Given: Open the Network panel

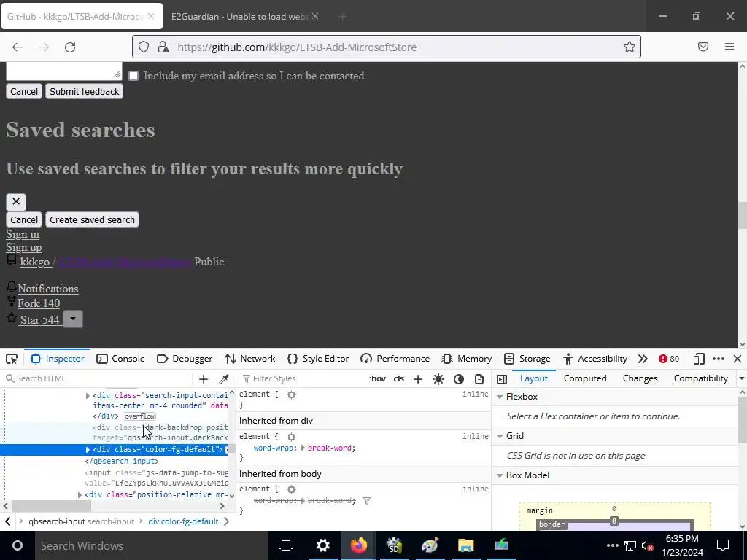Looking at the screenshot, I should [x=250, y=359].
